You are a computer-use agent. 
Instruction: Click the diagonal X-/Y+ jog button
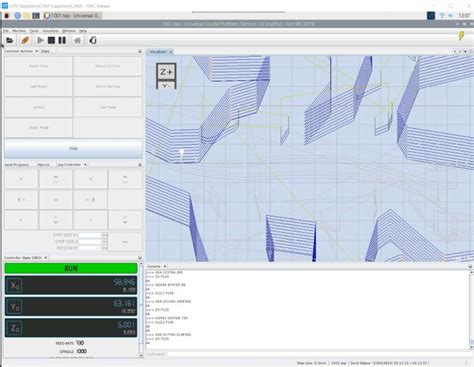pos(21,179)
